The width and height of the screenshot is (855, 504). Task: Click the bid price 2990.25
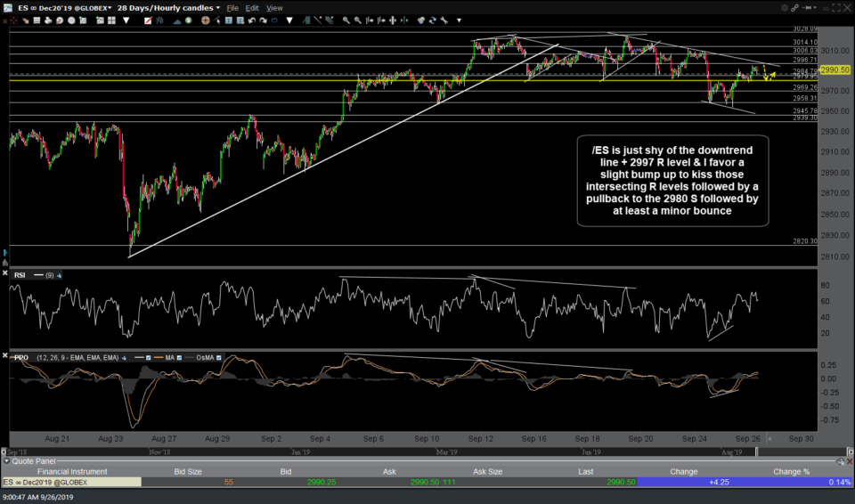coord(322,482)
